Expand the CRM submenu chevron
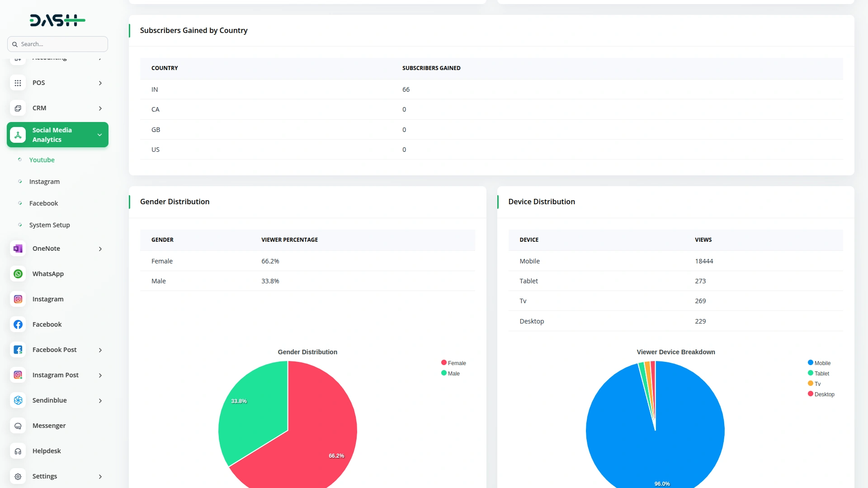The image size is (868, 488). coord(100,108)
